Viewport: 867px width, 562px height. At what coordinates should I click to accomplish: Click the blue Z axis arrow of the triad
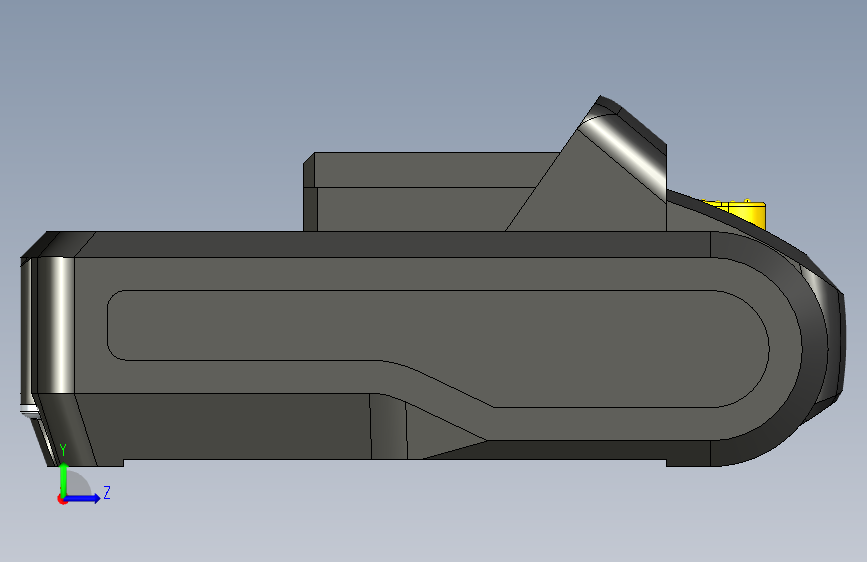pyautogui.click(x=84, y=498)
